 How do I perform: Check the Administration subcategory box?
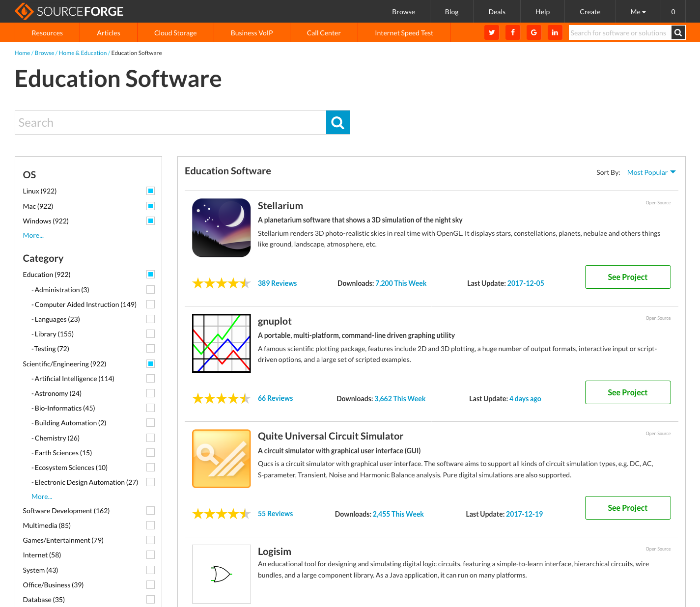tap(151, 290)
